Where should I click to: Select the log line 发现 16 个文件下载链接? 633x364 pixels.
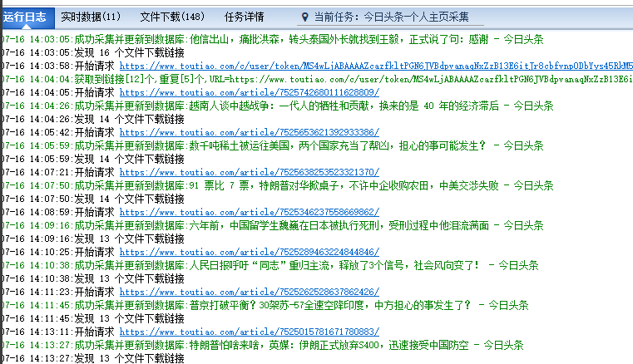92,53
